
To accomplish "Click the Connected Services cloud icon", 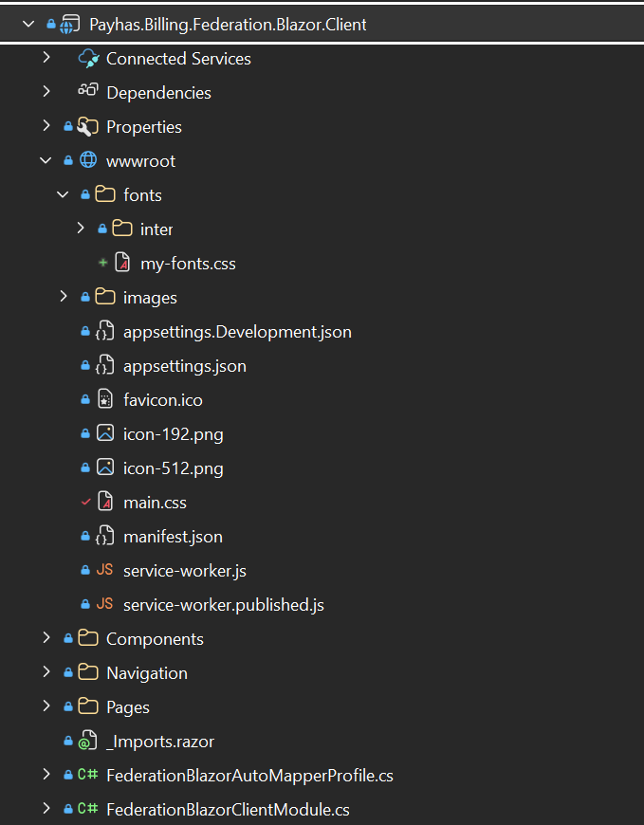I will (88, 59).
